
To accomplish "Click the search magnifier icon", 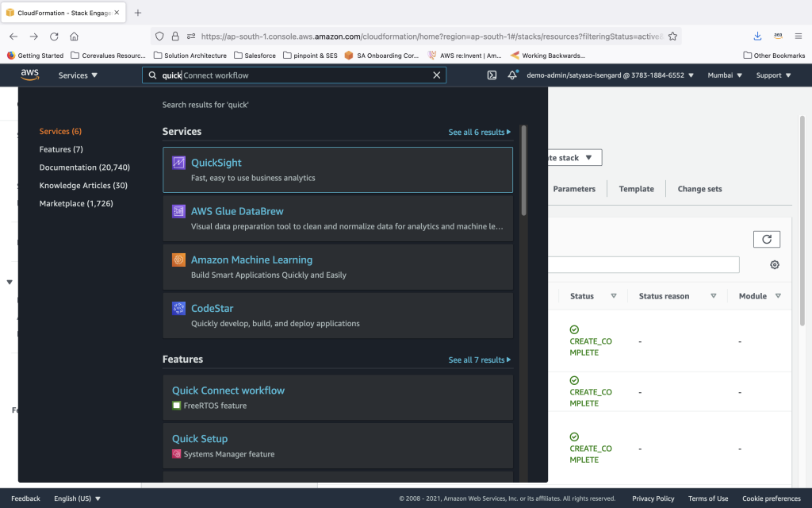I will [x=152, y=75].
